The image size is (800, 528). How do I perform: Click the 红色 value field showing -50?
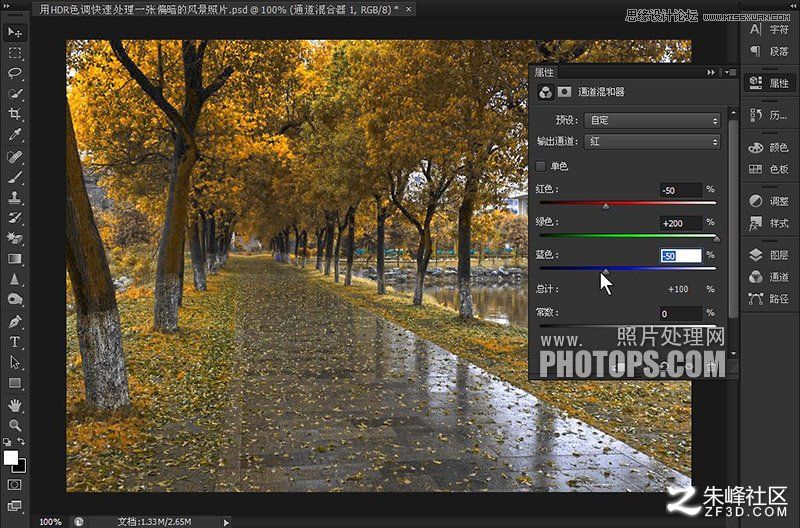pos(680,190)
